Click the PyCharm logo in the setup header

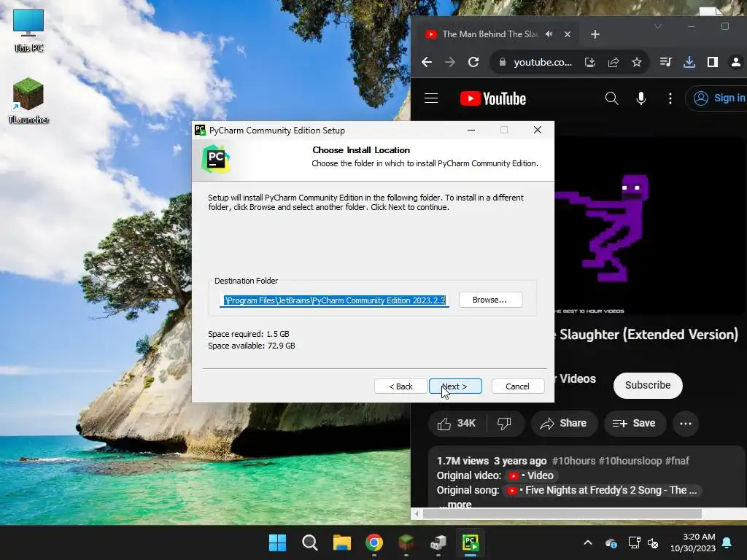click(x=216, y=158)
